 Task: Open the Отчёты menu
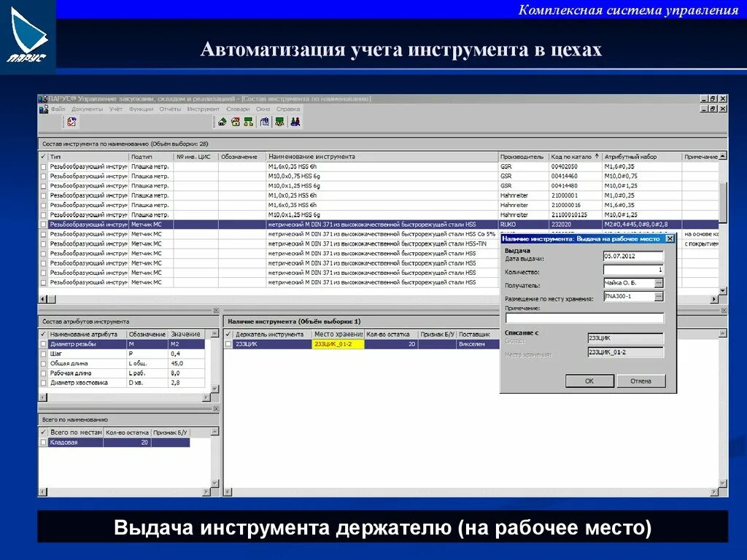[170, 109]
